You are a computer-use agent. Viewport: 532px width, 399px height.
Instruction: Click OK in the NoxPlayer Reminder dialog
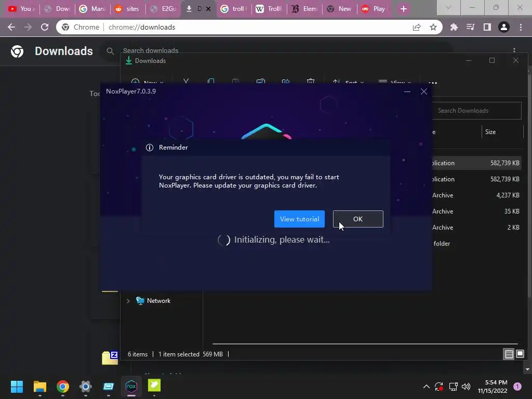click(x=358, y=219)
